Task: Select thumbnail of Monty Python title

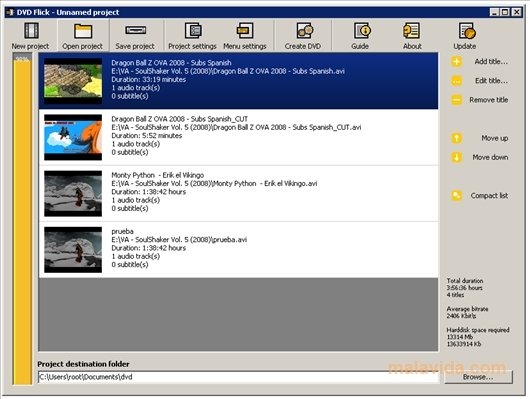Action: point(73,193)
